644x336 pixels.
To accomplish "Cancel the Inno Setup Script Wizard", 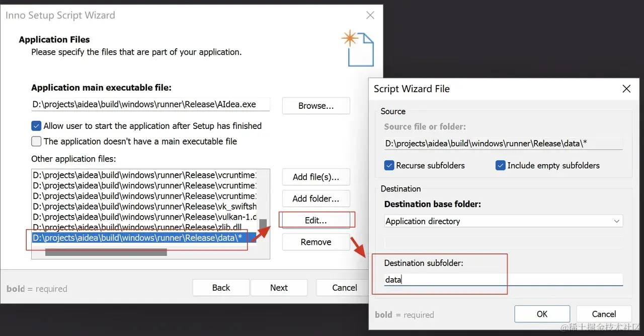I will tap(346, 287).
